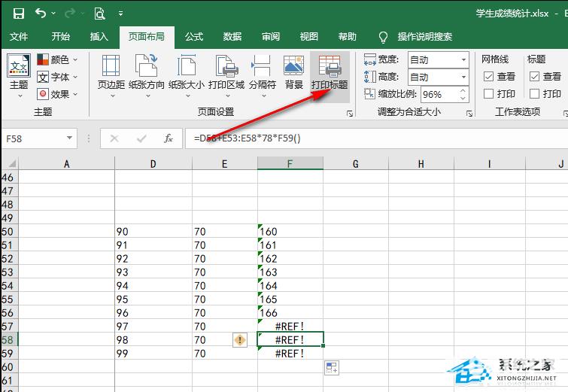
Task: Select cell E50 showing 70
Action: (x=225, y=232)
